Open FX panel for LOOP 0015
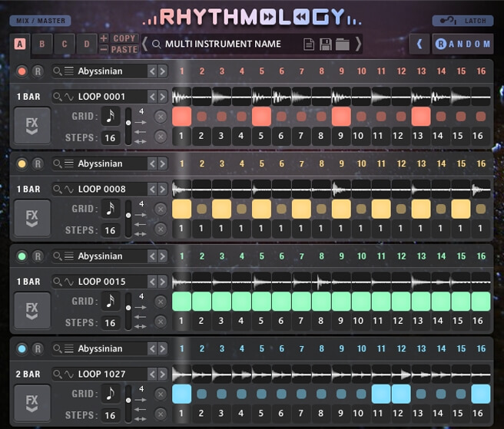The height and width of the screenshot is (429, 504). tap(32, 311)
